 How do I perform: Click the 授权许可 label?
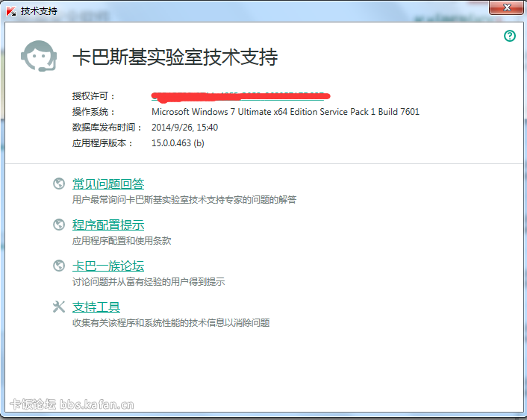(x=93, y=96)
